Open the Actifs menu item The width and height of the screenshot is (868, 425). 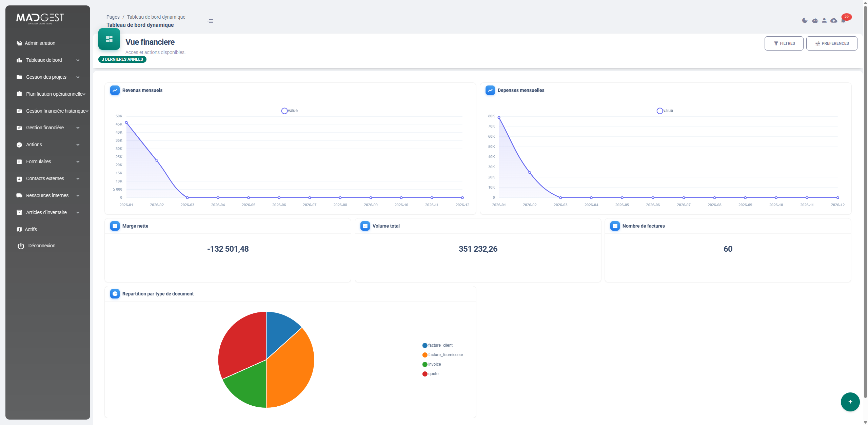(31, 229)
